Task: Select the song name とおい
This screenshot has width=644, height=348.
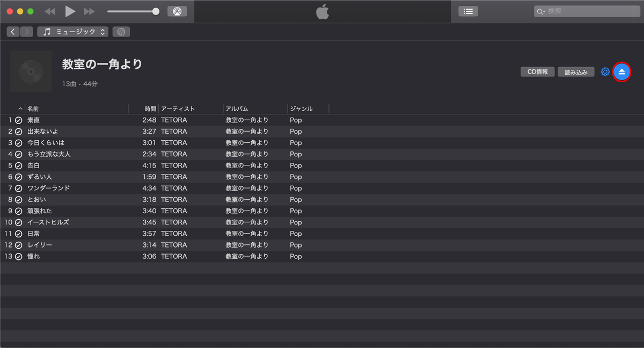Action: [36, 199]
